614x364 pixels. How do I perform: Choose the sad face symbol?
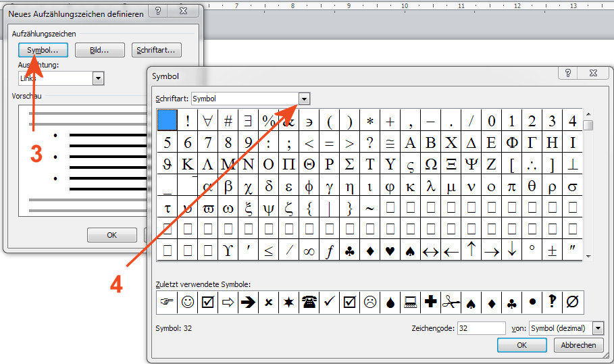click(x=369, y=303)
